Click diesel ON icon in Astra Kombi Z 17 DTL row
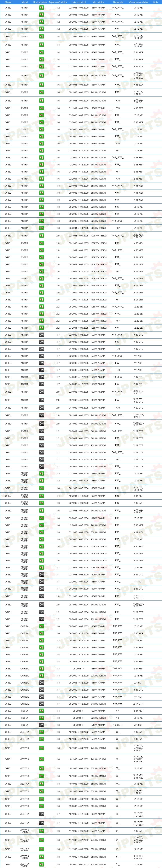Image resolution: width=162 pixels, height=868 pixels. click(41, 589)
